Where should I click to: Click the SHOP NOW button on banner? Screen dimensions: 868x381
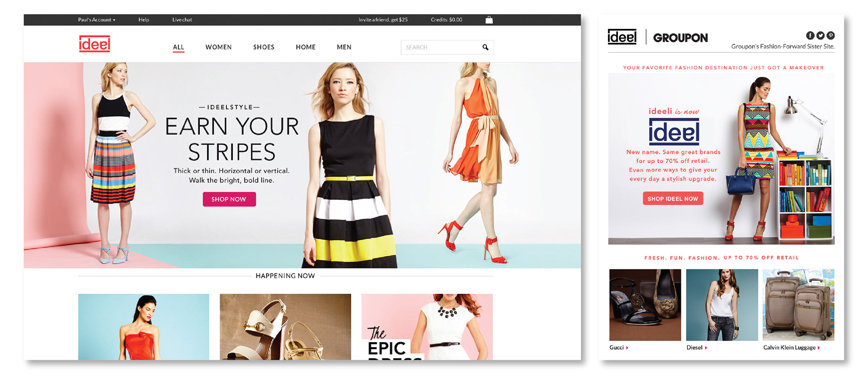229,199
